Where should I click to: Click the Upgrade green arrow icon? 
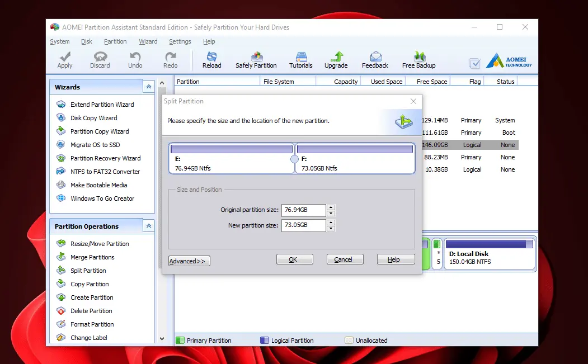tap(337, 56)
